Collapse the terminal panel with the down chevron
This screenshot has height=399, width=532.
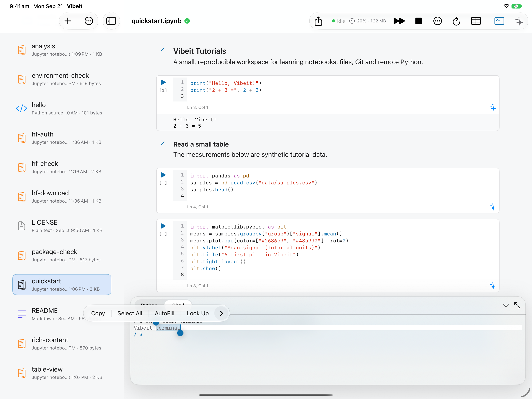[x=506, y=305]
